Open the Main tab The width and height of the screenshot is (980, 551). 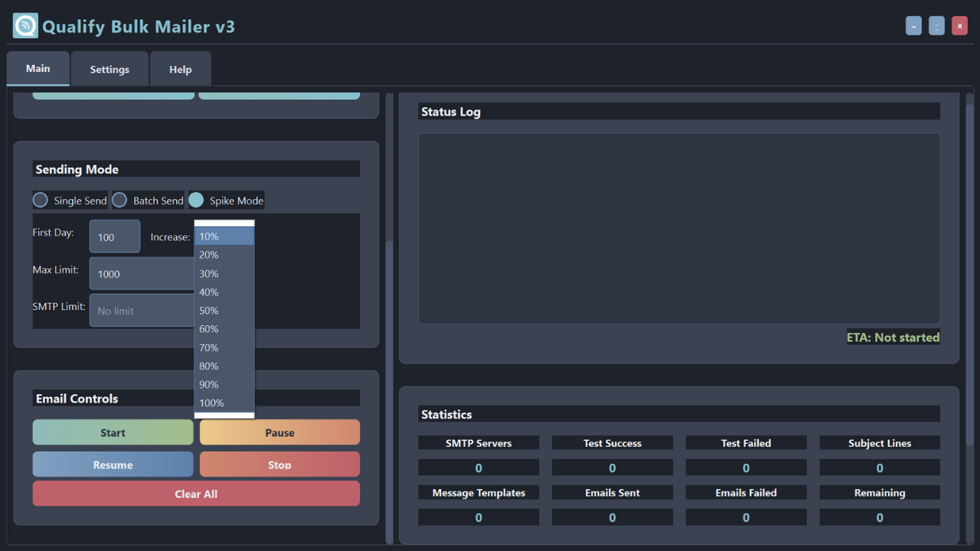point(38,69)
